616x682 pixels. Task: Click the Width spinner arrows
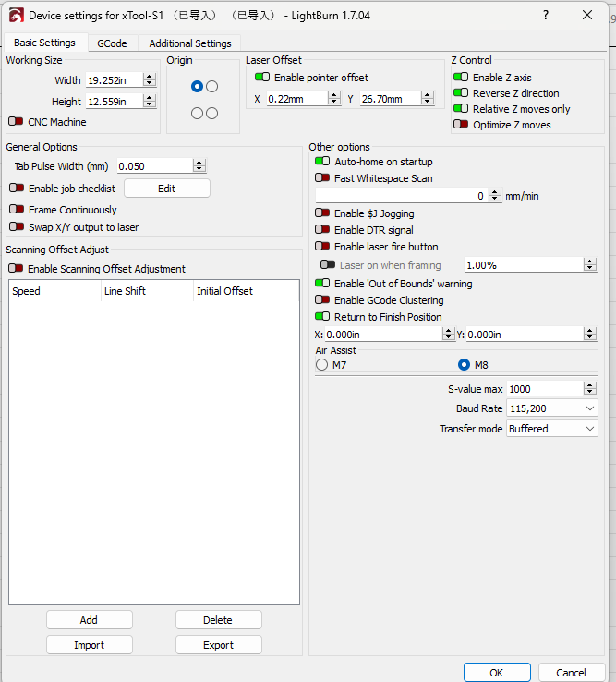[150, 80]
